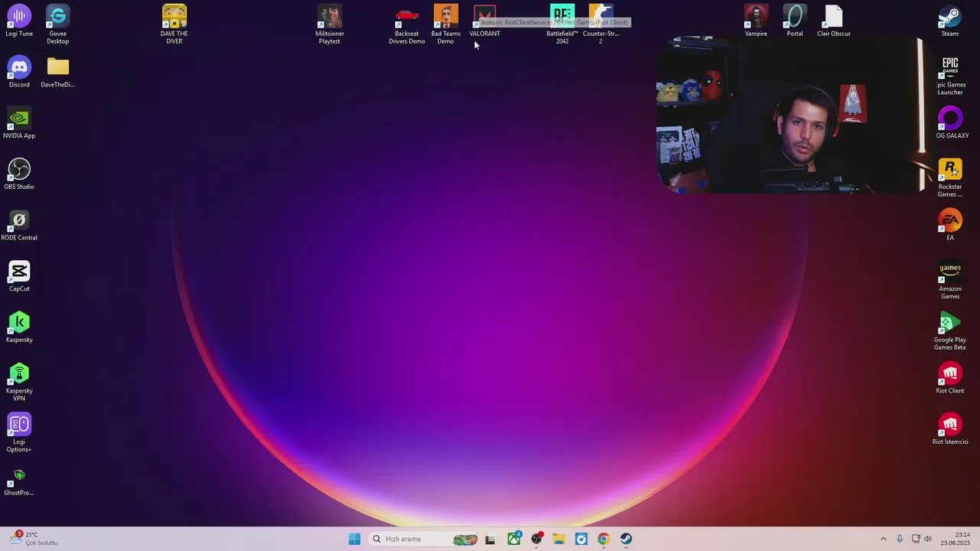Click the Hızlı arama search box
The height and width of the screenshot is (551, 980).
(424, 539)
